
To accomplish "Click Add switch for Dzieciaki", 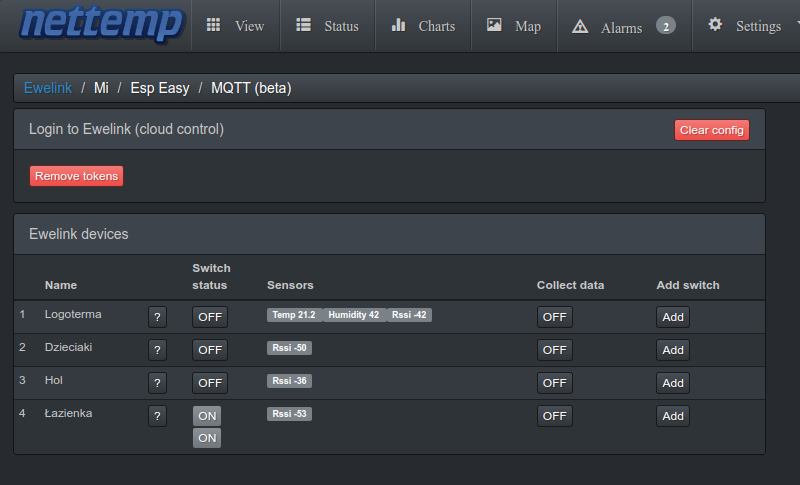I will 673,350.
